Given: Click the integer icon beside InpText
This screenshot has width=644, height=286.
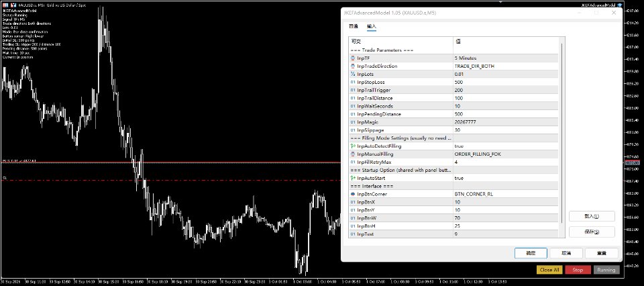Looking at the screenshot, I should click(353, 234).
